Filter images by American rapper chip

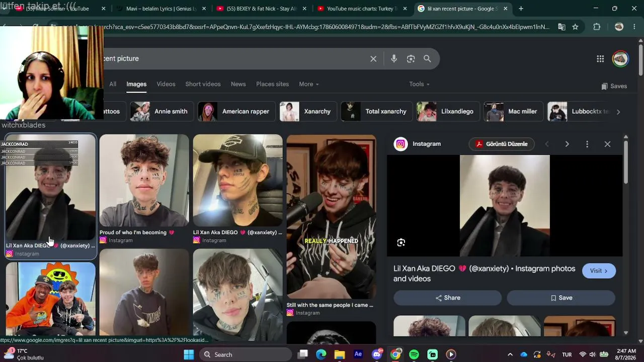(236, 112)
